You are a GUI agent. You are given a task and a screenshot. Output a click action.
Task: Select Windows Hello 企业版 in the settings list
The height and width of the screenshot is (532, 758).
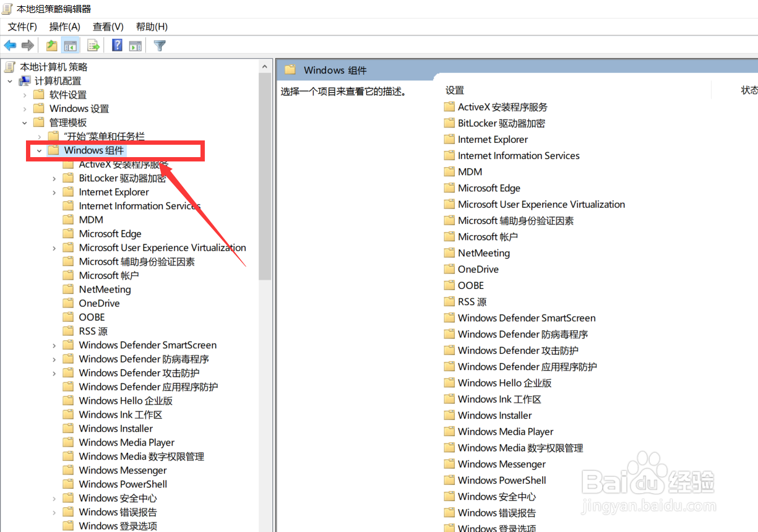504,383
